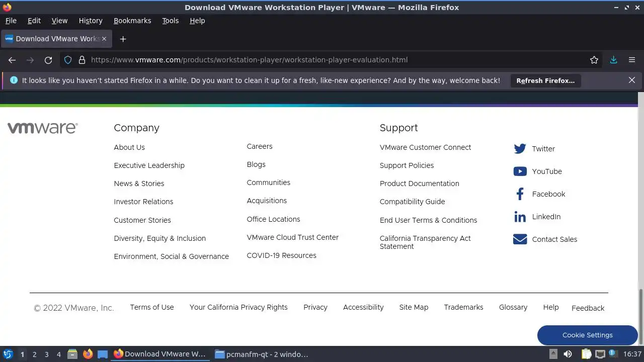Image resolution: width=644 pixels, height=362 pixels.
Task: Open the Firefox downloads panel
Action: point(613,60)
